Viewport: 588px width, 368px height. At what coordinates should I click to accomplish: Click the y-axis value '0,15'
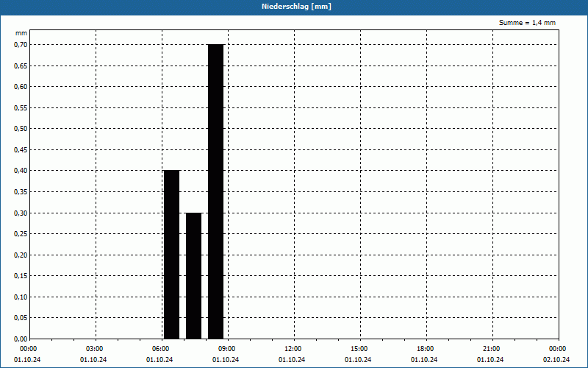pos(21,276)
